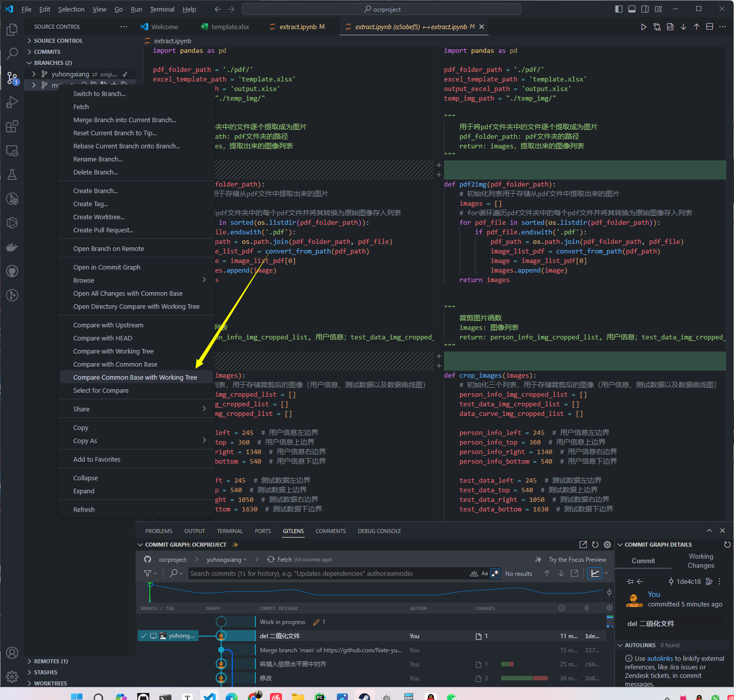Open the Search view in activity bar
Image resolution: width=734 pixels, height=700 pixels.
coord(12,53)
